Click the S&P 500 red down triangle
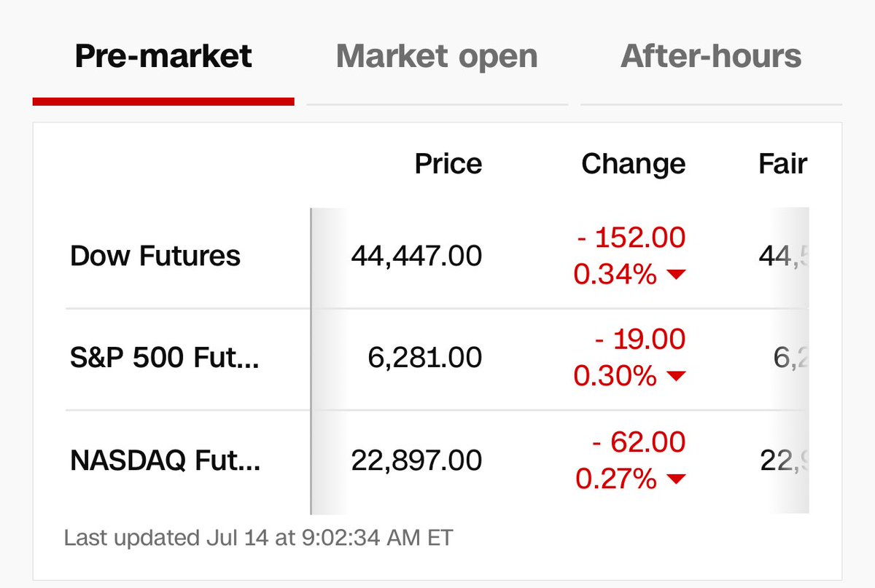This screenshot has width=875, height=588. tap(676, 377)
